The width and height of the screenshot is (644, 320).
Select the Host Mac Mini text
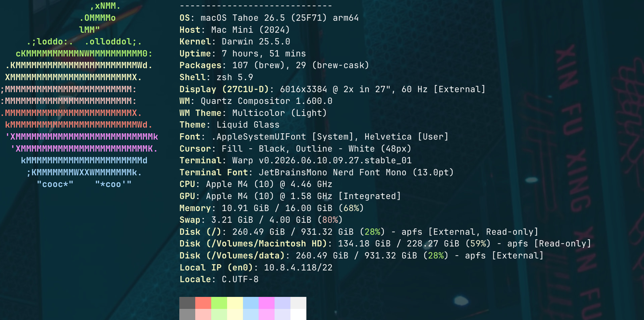234,30
